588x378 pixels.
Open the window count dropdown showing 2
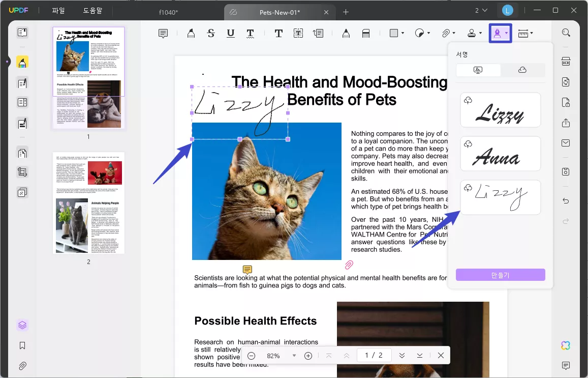coord(481,11)
